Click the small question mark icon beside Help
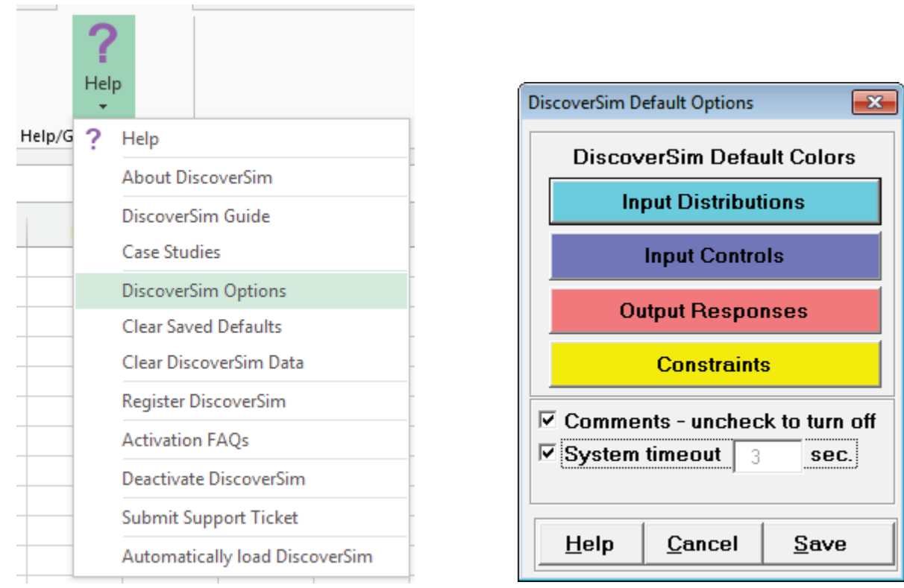 coord(94,139)
